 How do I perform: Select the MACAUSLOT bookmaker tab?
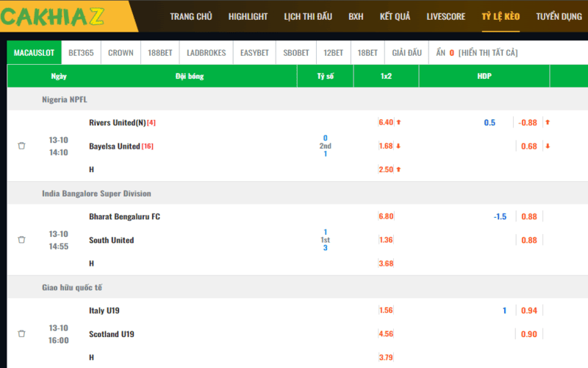[x=34, y=53]
